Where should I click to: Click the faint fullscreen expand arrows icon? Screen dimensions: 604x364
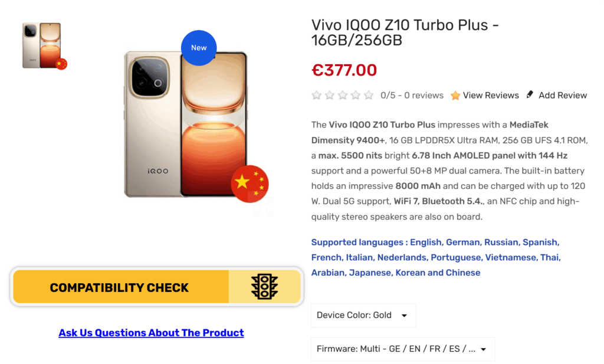click(264, 206)
